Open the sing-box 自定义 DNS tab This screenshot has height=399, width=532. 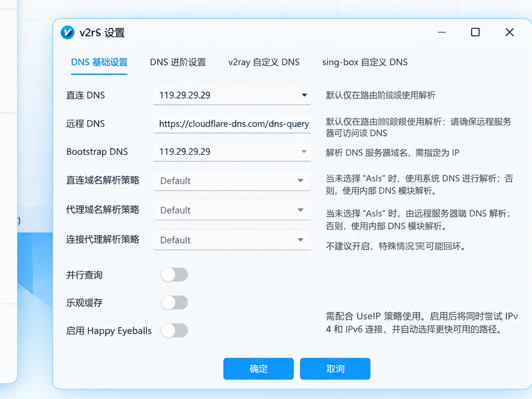tap(365, 62)
